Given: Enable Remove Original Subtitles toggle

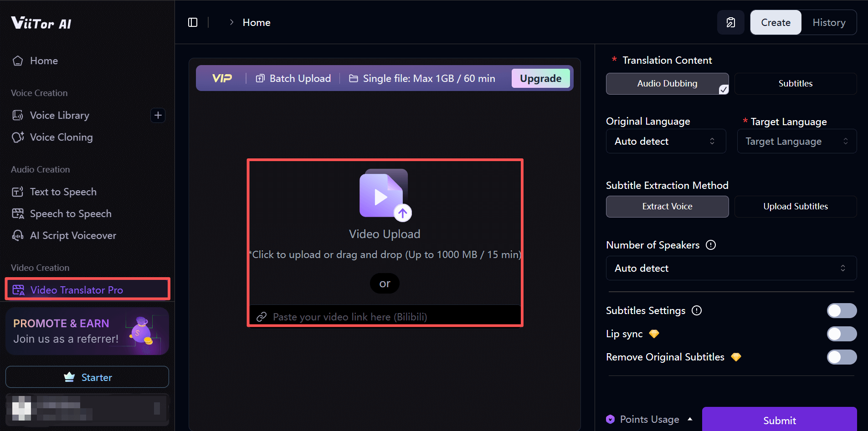Looking at the screenshot, I should (841, 357).
